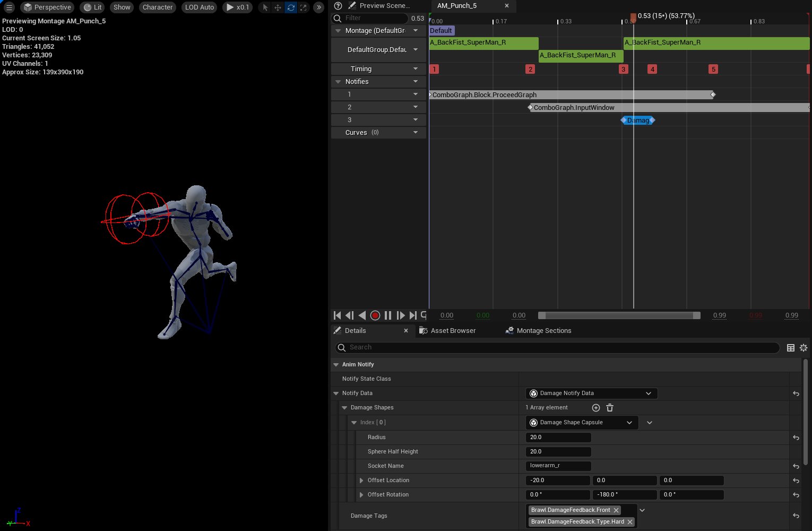Pause the montage preview playback

[388, 315]
